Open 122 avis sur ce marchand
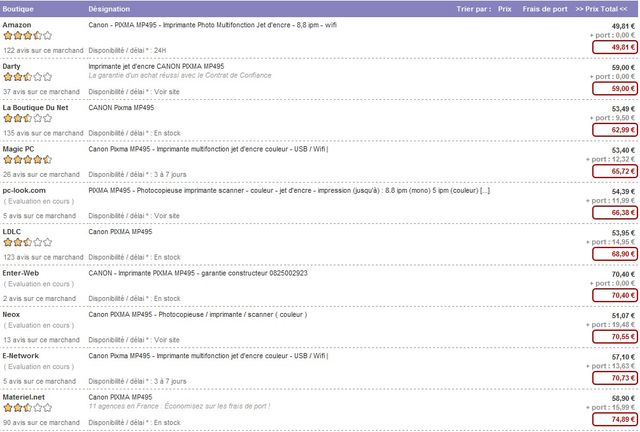Viewport: 640px width, 432px height. tap(43, 51)
